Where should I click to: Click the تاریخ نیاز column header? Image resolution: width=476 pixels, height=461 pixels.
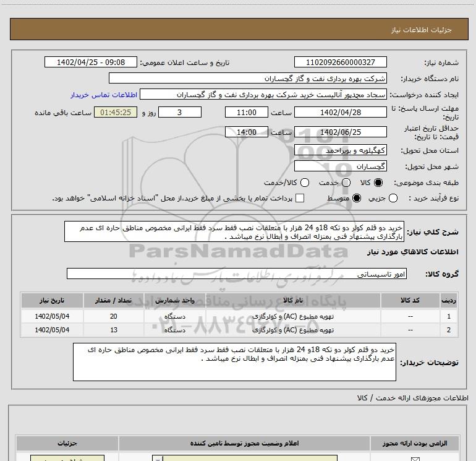(x=52, y=301)
